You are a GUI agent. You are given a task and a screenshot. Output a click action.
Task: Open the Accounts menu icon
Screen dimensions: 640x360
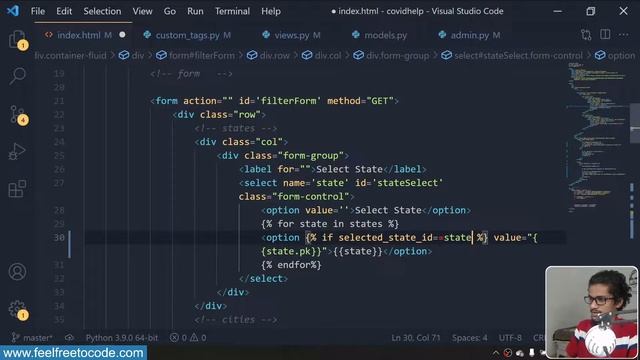tap(18, 271)
